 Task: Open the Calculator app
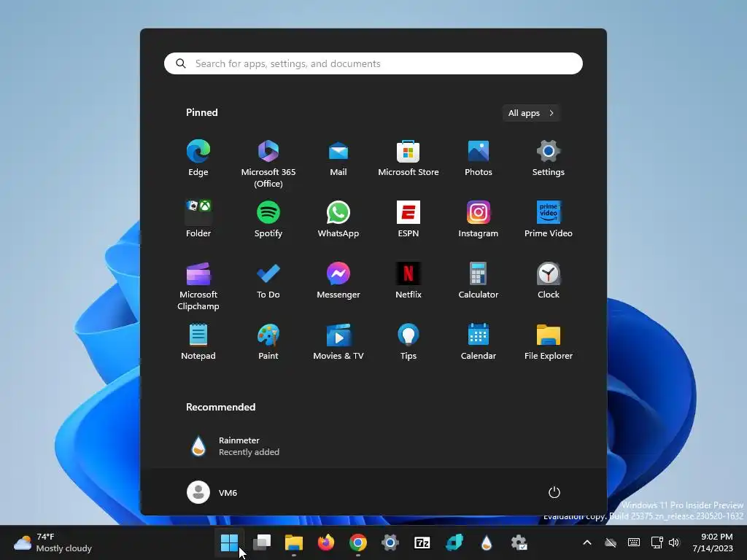pos(479,281)
